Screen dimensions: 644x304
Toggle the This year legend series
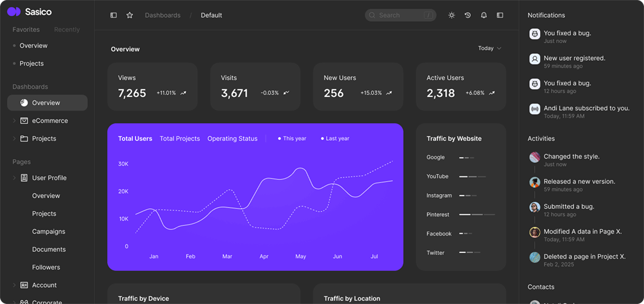[x=292, y=138]
